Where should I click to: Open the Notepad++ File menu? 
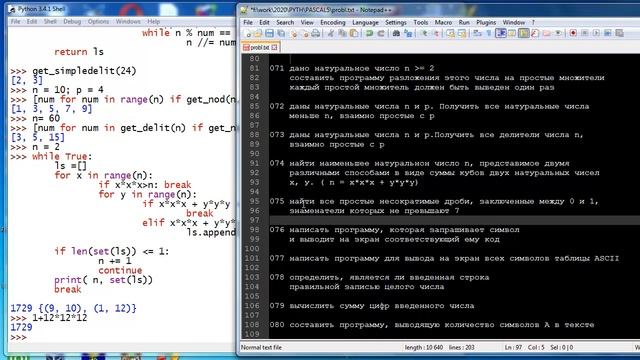(248, 22)
